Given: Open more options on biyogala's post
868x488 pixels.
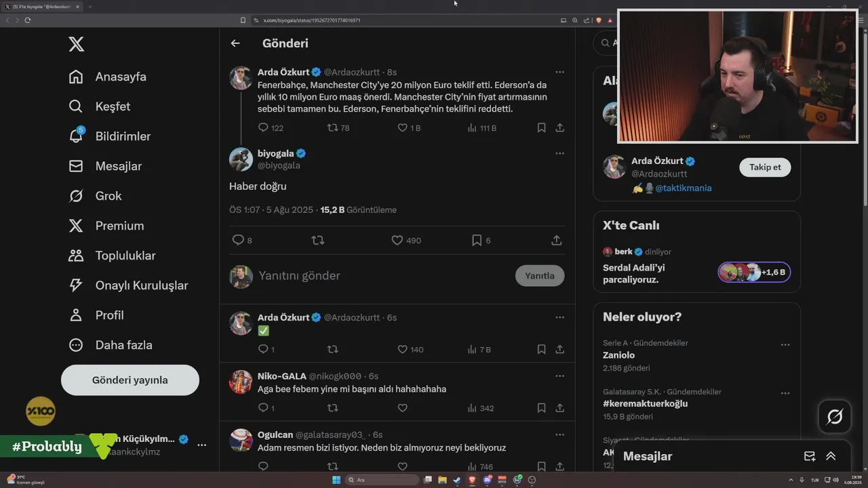Looking at the screenshot, I should click(x=559, y=153).
